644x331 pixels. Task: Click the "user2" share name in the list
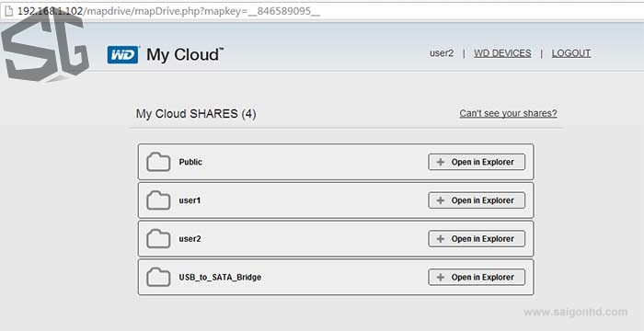[190, 239]
